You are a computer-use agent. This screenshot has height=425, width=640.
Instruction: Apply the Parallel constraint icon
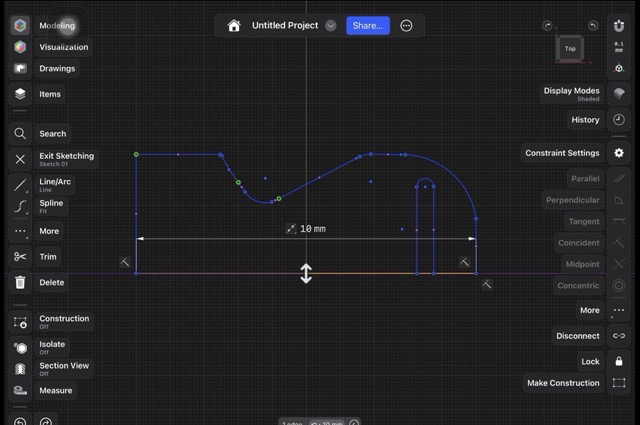[619, 178]
